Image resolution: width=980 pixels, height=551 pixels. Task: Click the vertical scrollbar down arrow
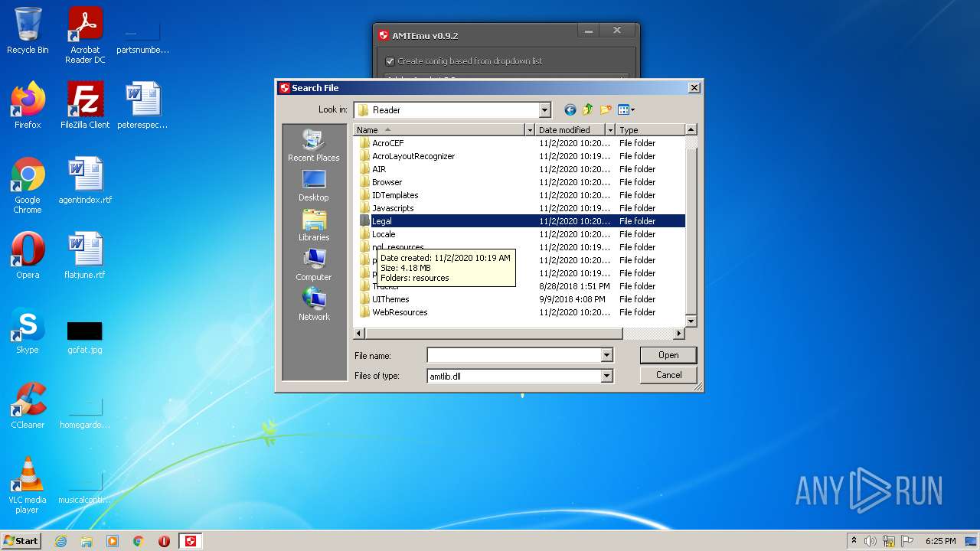coord(691,321)
